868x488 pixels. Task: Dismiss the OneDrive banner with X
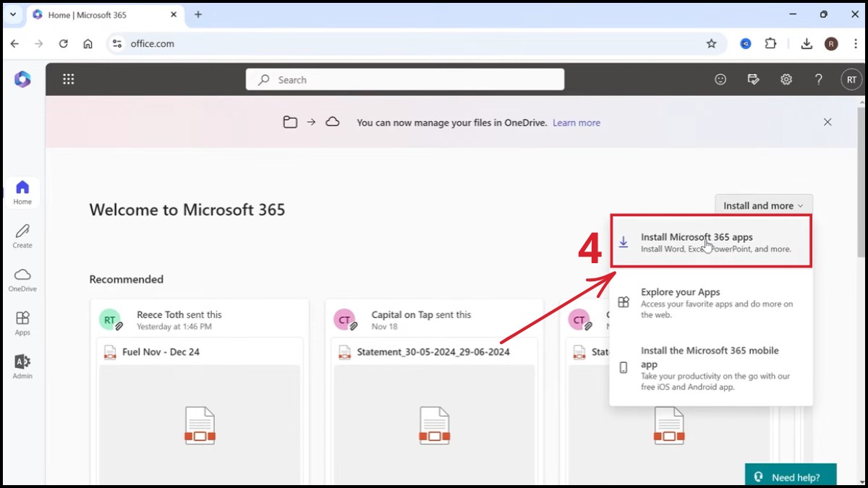[827, 122]
